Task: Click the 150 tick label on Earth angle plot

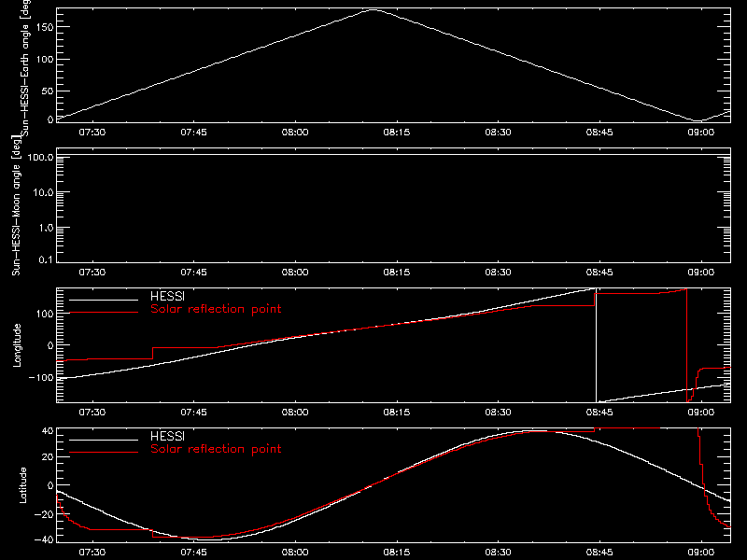Action: click(45, 27)
